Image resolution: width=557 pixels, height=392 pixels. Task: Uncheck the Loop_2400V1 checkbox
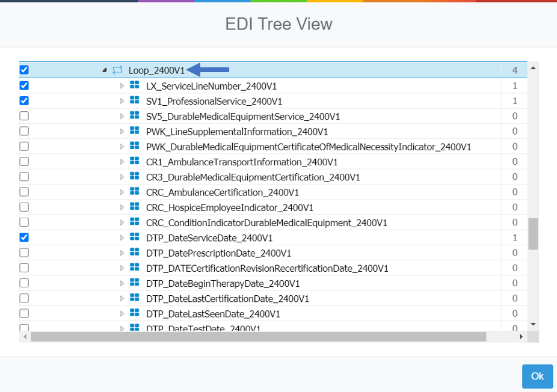coord(24,70)
